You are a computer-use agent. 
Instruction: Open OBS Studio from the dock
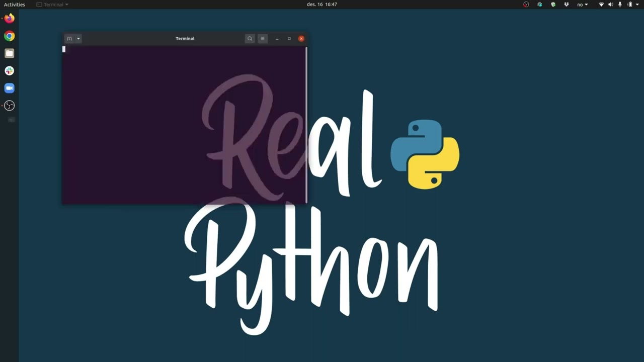(9, 106)
